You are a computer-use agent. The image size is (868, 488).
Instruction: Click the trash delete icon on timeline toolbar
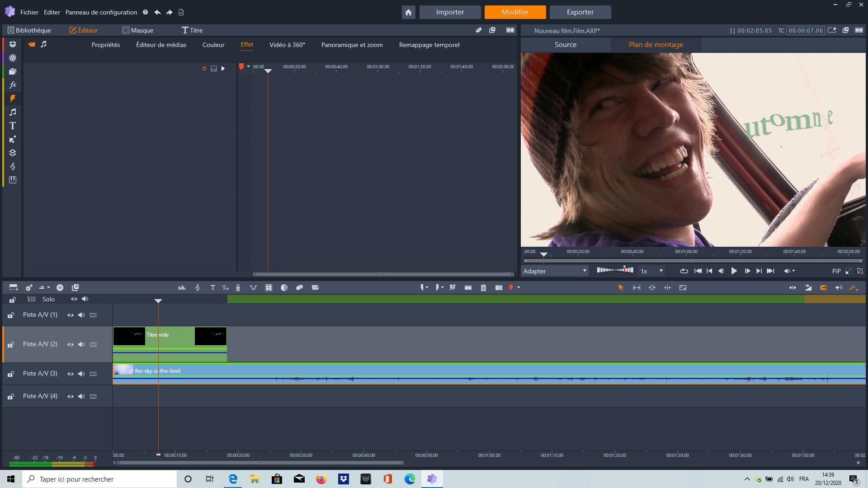tap(483, 287)
